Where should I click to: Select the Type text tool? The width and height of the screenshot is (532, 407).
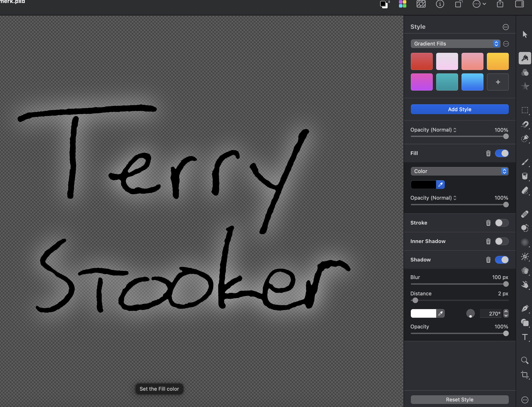click(x=524, y=337)
